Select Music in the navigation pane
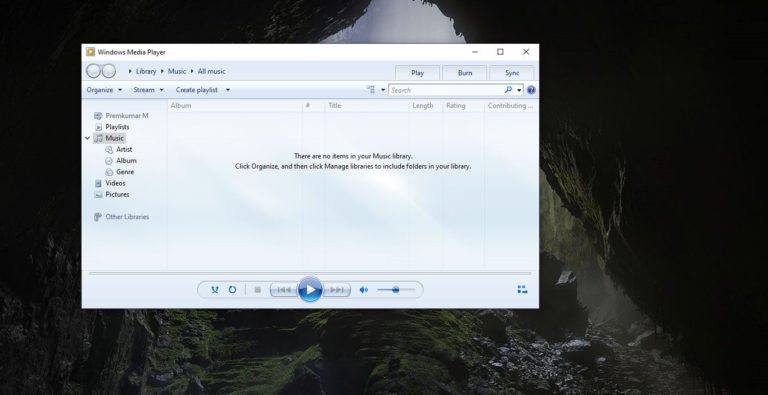 coord(115,138)
